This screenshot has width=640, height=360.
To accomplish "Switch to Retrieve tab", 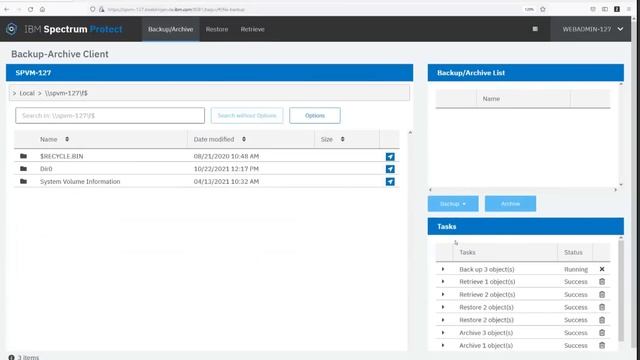I will [252, 29].
